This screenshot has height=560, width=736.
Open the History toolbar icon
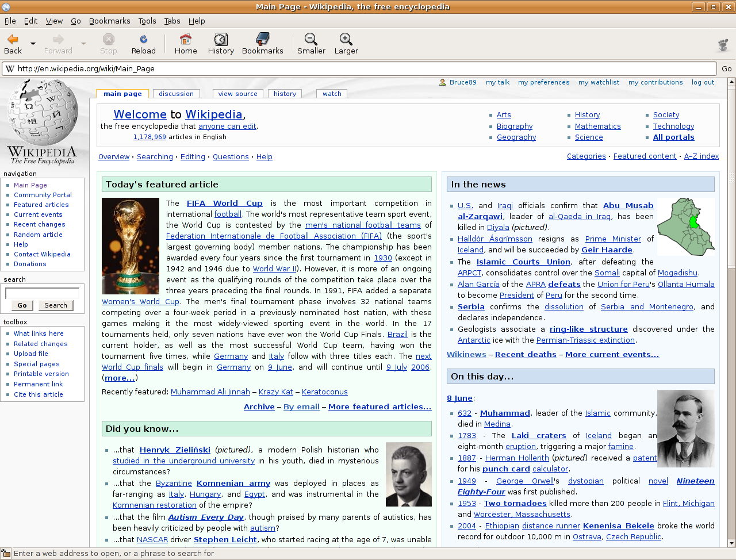(x=221, y=39)
